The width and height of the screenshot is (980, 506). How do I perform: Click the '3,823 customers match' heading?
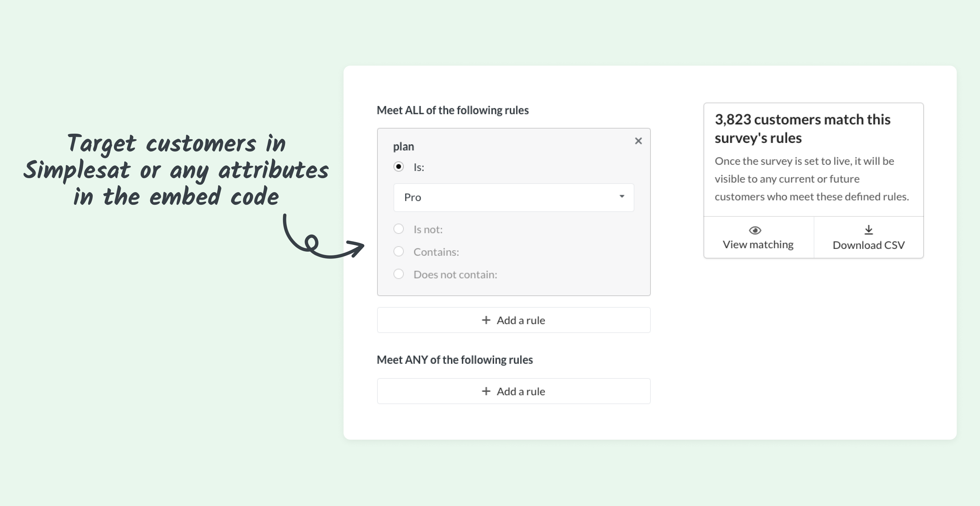pyautogui.click(x=802, y=129)
